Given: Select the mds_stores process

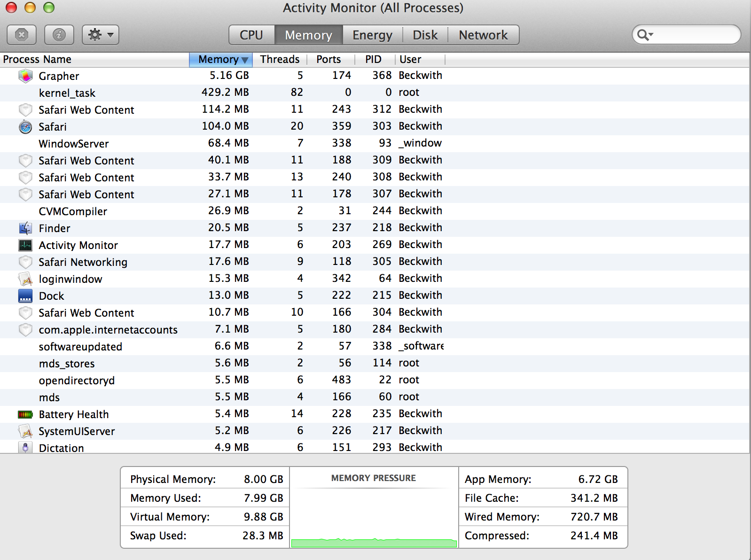Looking at the screenshot, I should [x=375, y=364].
